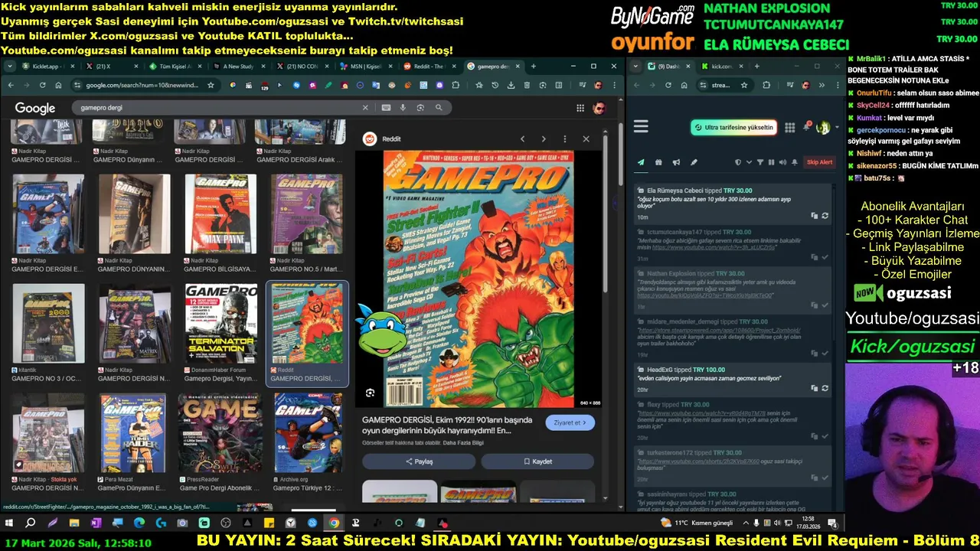This screenshot has height=551, width=980.
Task: Start Google voice search with microphone
Action: tap(403, 108)
